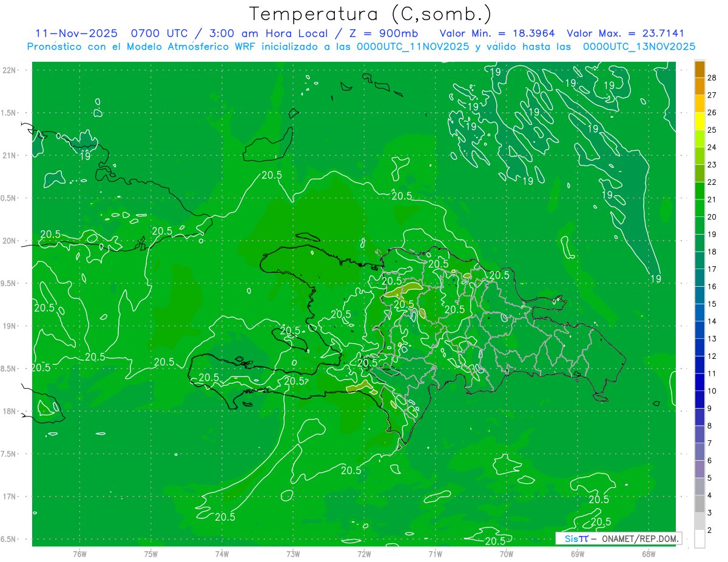Click the 71W longitude axis label
728x562 pixels.
coord(435,554)
